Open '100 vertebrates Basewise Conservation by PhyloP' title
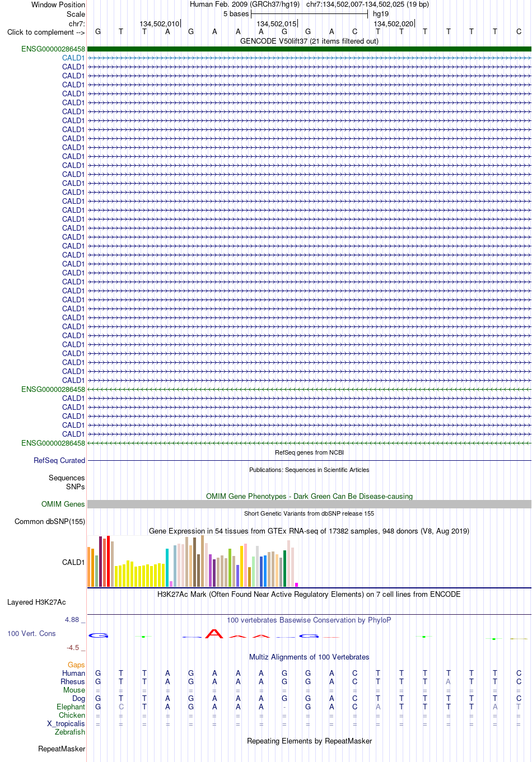Screen dimensions: 532x762 309,620
